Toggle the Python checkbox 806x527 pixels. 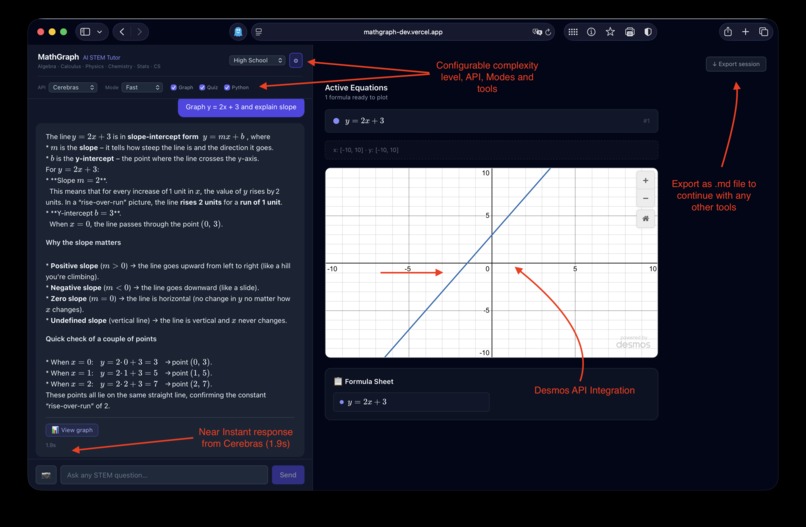227,87
